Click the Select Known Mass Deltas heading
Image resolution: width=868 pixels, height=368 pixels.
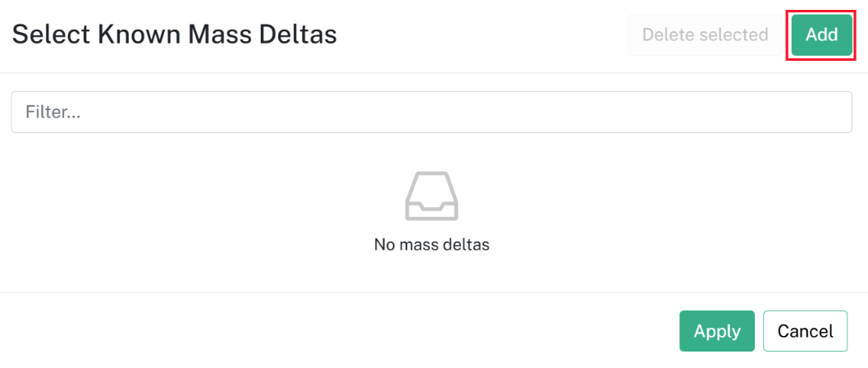click(x=175, y=35)
